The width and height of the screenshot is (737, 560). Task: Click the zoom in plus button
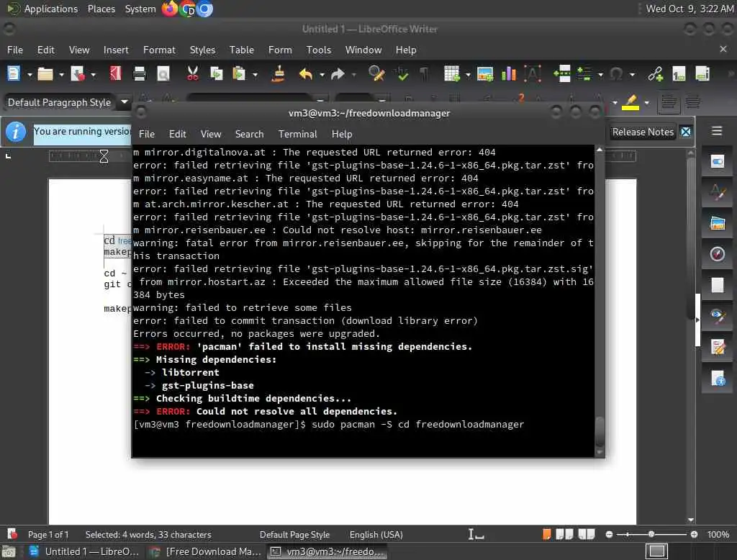694,534
